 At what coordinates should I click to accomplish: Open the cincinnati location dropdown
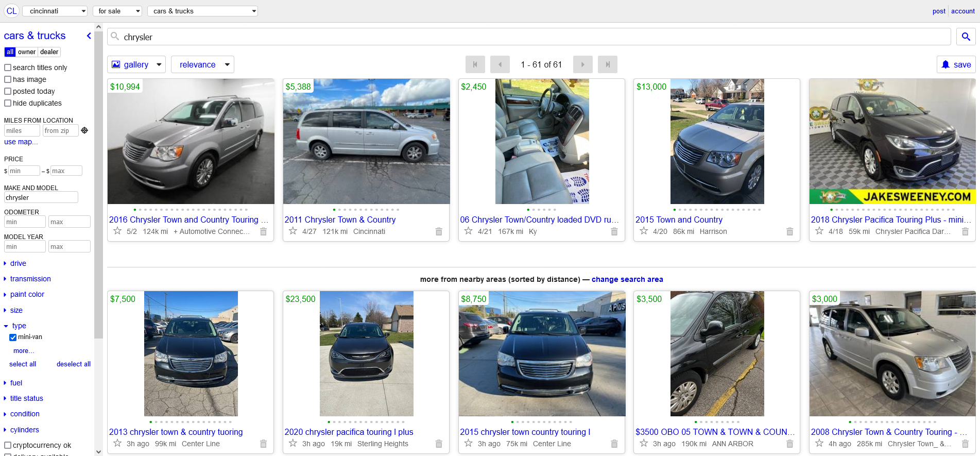click(x=55, y=11)
